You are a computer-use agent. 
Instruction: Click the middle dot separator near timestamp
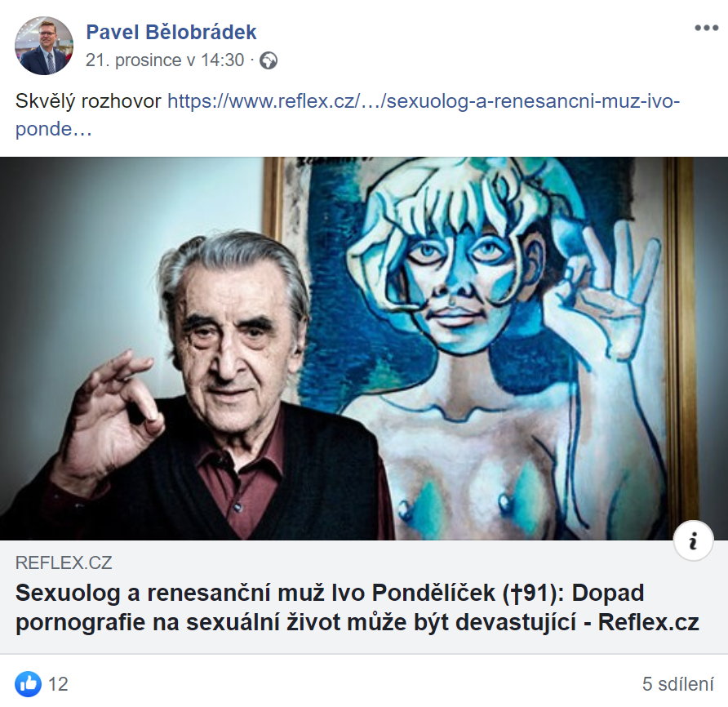click(x=251, y=60)
